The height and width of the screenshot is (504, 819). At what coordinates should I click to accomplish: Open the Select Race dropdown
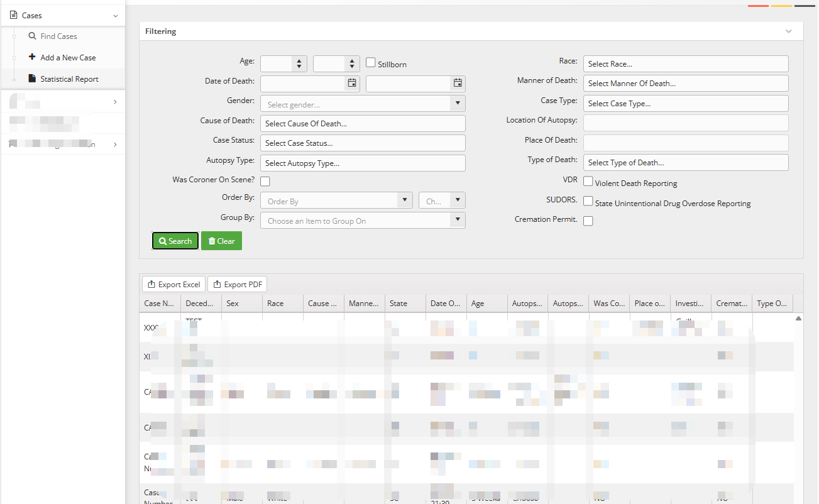[x=685, y=63]
